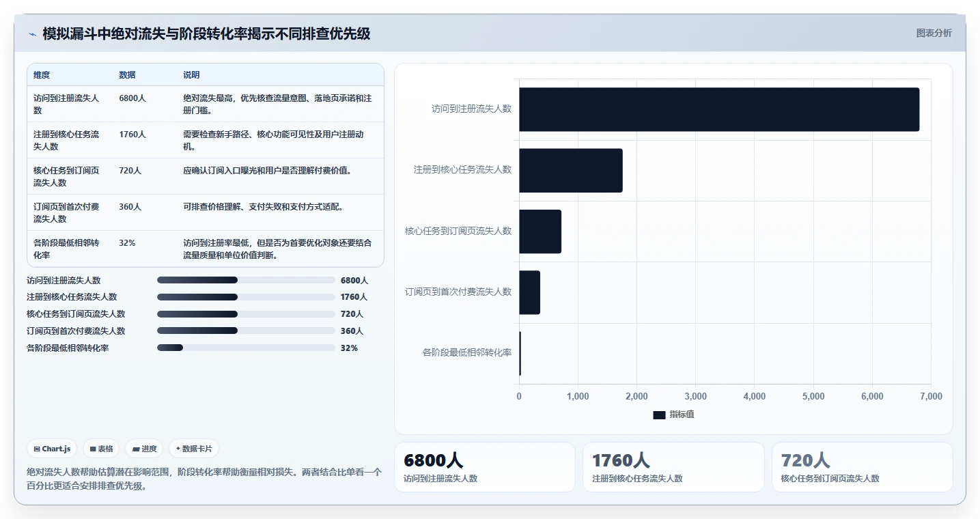Click the 图表分析 label in header
Screen dimensions: 980x519
(x=934, y=33)
